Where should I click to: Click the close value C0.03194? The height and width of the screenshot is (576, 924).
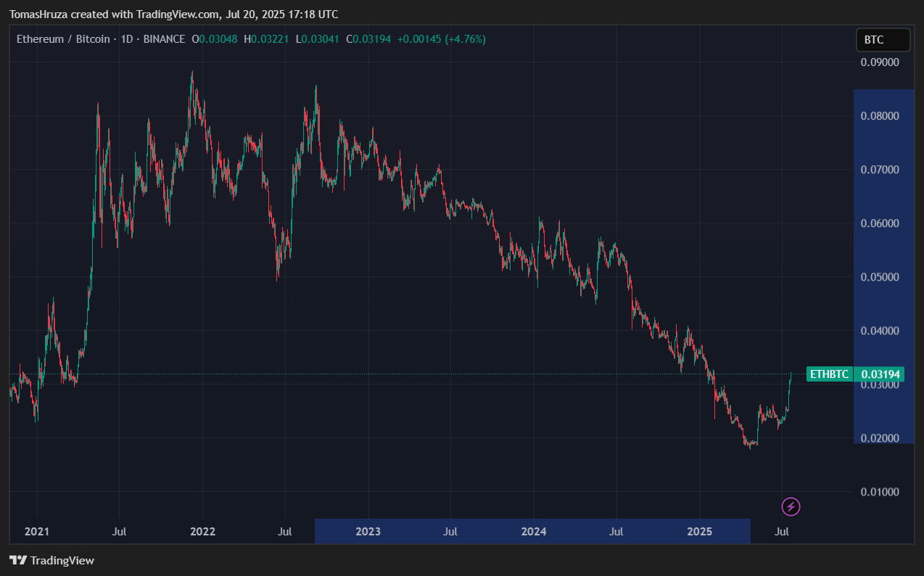pyautogui.click(x=368, y=39)
